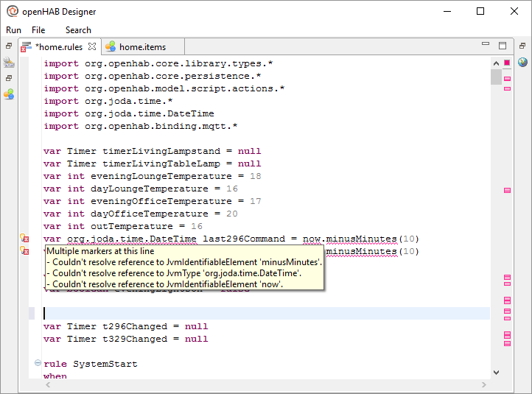532x394 pixels.
Task: Click the openHAB Designer app icon
Action: pyautogui.click(x=13, y=11)
